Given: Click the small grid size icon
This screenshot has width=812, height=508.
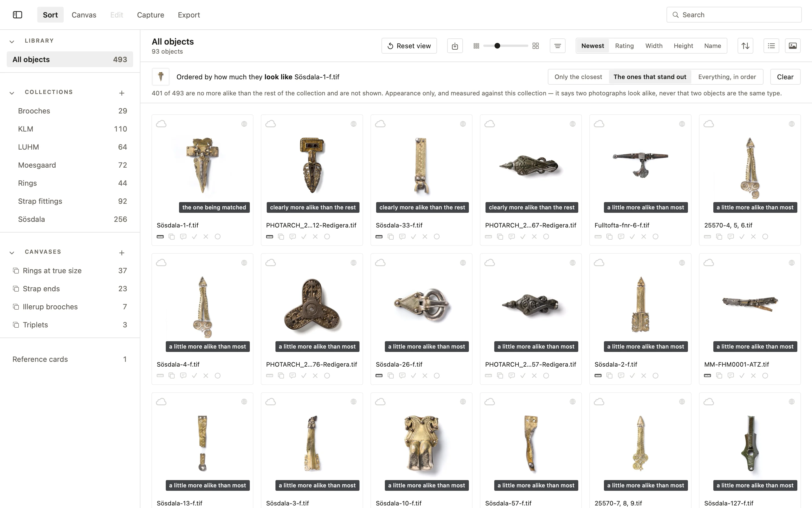Looking at the screenshot, I should pos(476,46).
